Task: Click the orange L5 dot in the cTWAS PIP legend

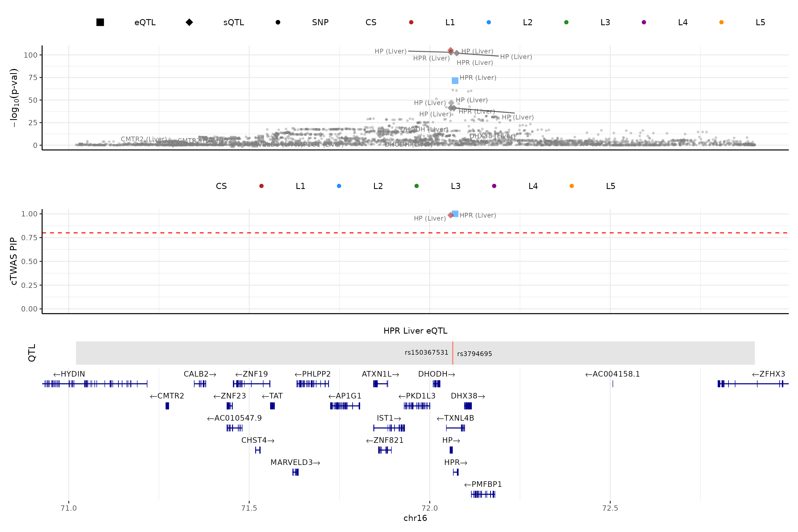Action: coord(572,186)
